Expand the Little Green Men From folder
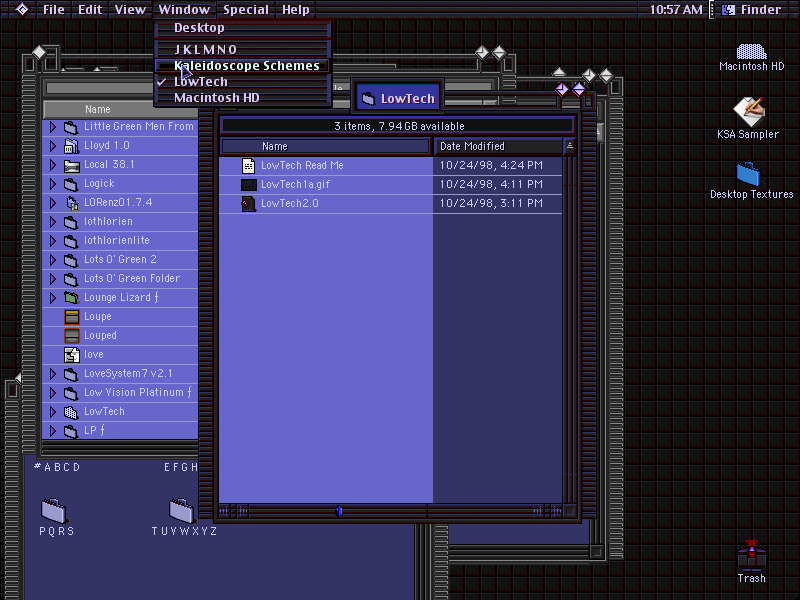 pos(53,127)
